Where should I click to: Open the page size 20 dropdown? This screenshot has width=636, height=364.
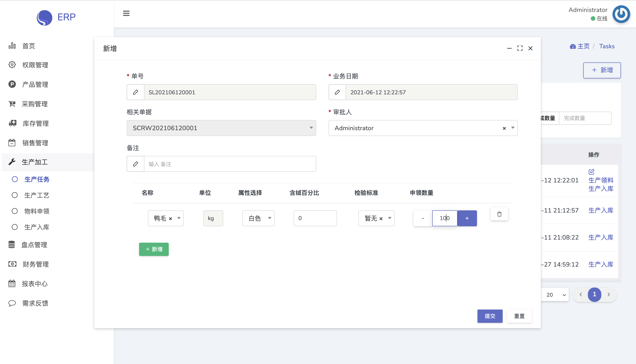(555, 295)
